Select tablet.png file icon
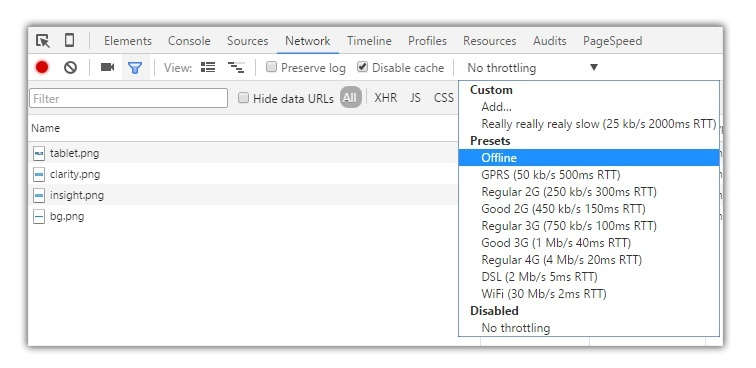Image resolution: width=756 pixels, height=368 pixels. [x=39, y=154]
